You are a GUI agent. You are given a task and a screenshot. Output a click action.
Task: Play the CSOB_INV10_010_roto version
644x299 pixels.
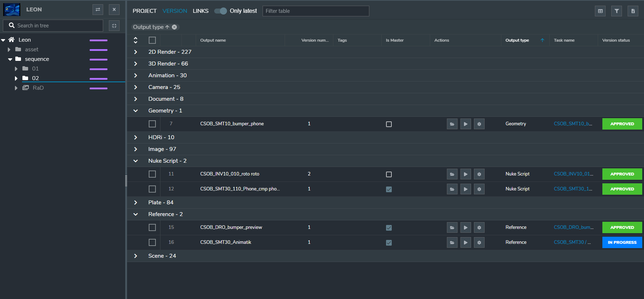pyautogui.click(x=466, y=174)
